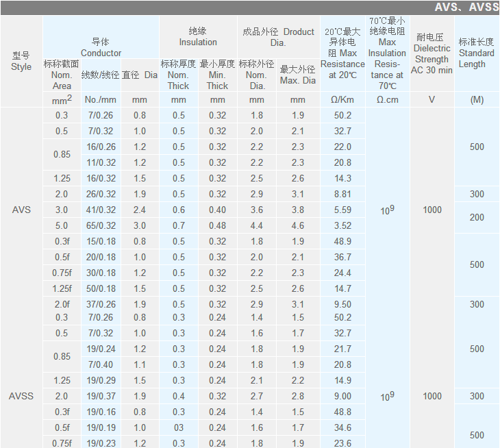
Task: Click the '标称截面 Nom. Area' subheader
Action: [x=62, y=75]
